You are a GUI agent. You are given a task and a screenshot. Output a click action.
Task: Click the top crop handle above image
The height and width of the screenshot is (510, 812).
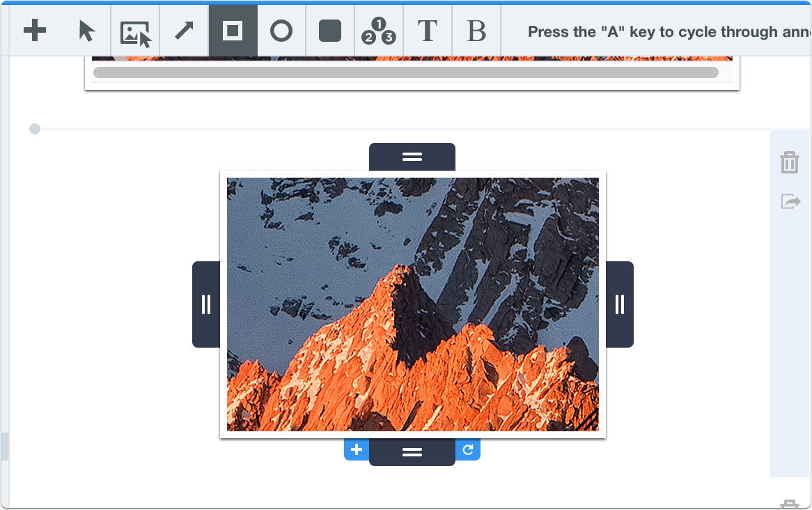(x=412, y=157)
